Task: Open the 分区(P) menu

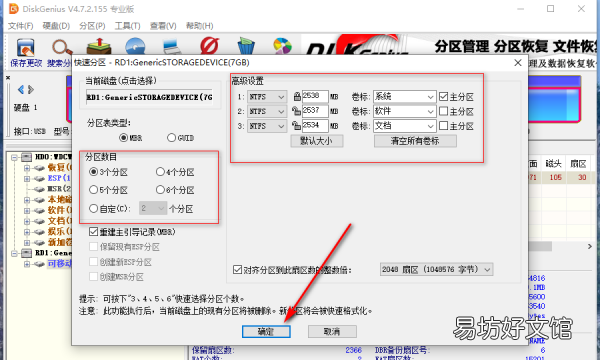Action: tap(92, 26)
